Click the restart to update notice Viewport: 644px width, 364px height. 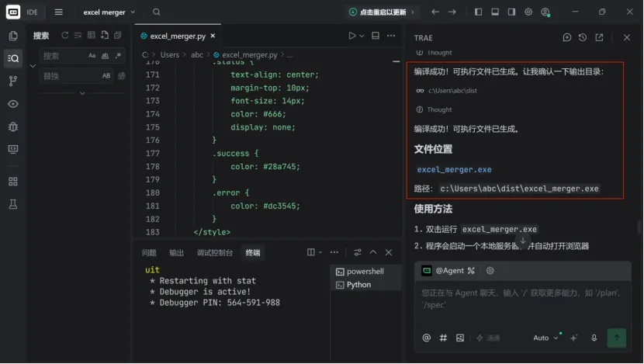pyautogui.click(x=382, y=12)
